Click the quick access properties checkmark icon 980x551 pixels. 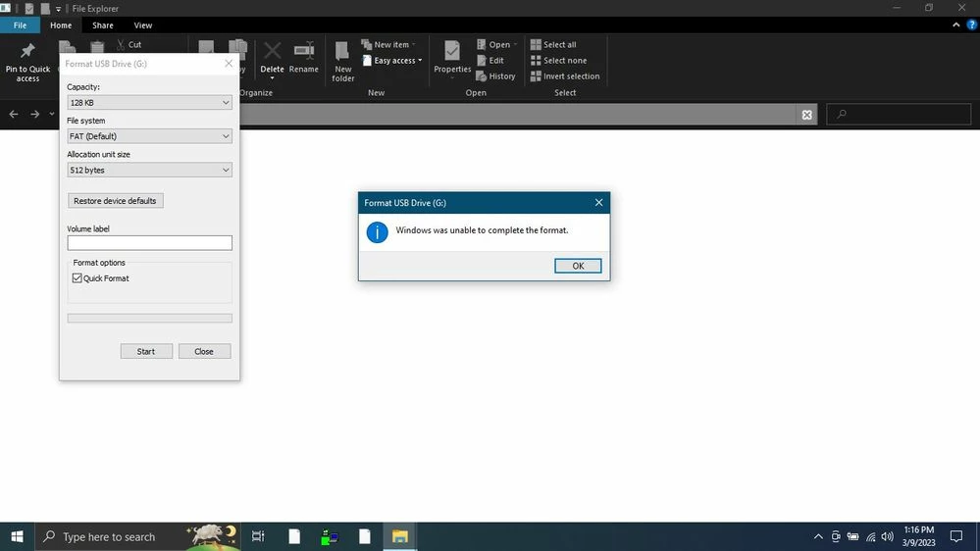click(x=28, y=9)
